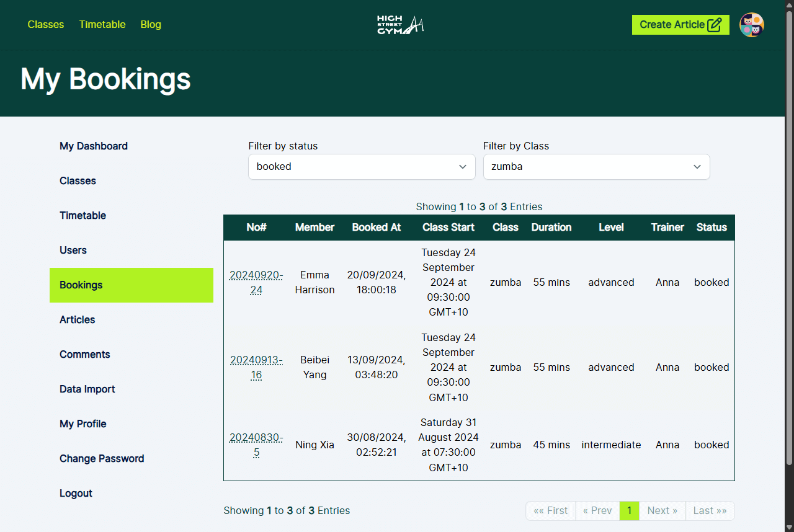Go to Classes in the top navigation
Image resolution: width=794 pixels, height=532 pixels.
46,25
